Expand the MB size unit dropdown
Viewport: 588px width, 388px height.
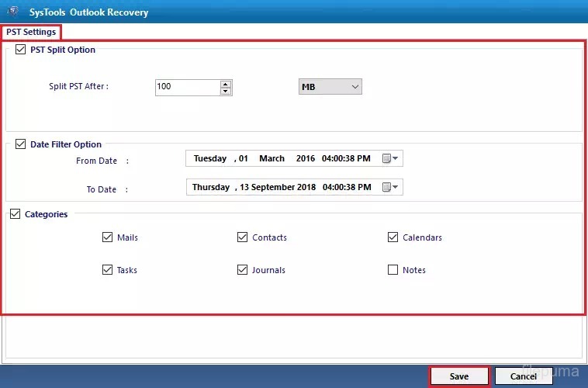330,87
